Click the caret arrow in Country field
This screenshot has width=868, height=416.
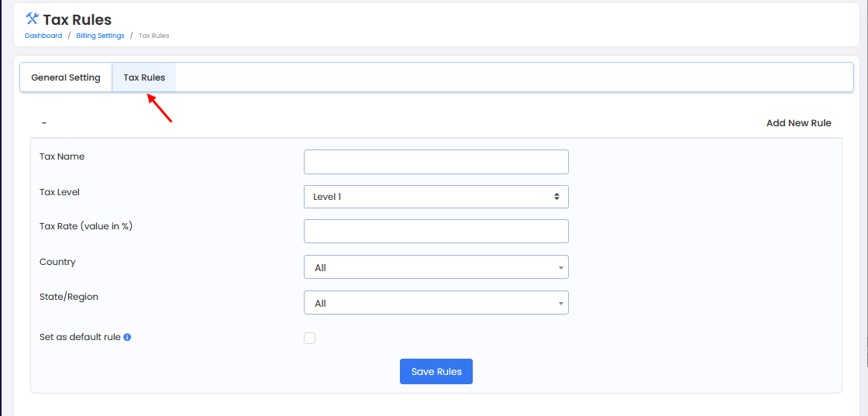coord(560,268)
